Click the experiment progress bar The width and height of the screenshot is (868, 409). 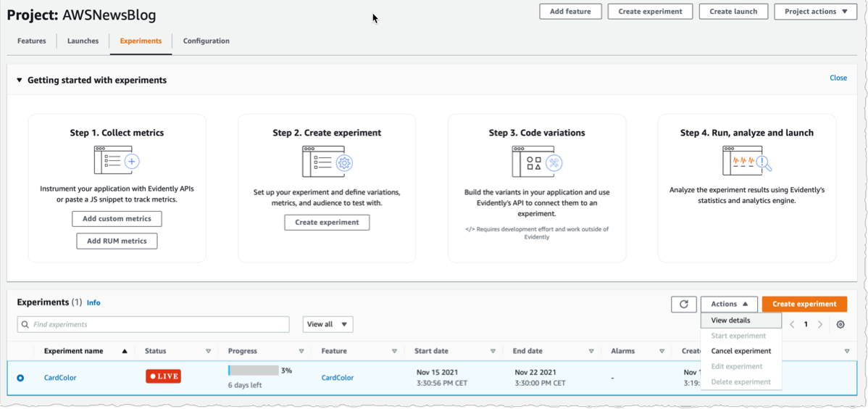254,371
